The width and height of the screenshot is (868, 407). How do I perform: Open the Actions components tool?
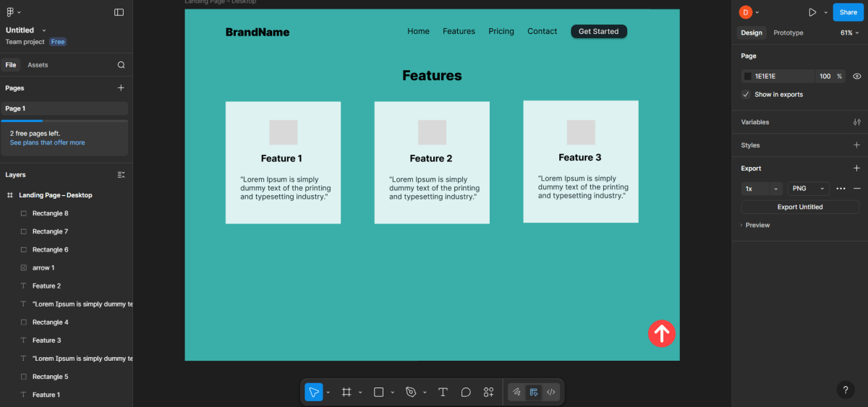tap(489, 392)
